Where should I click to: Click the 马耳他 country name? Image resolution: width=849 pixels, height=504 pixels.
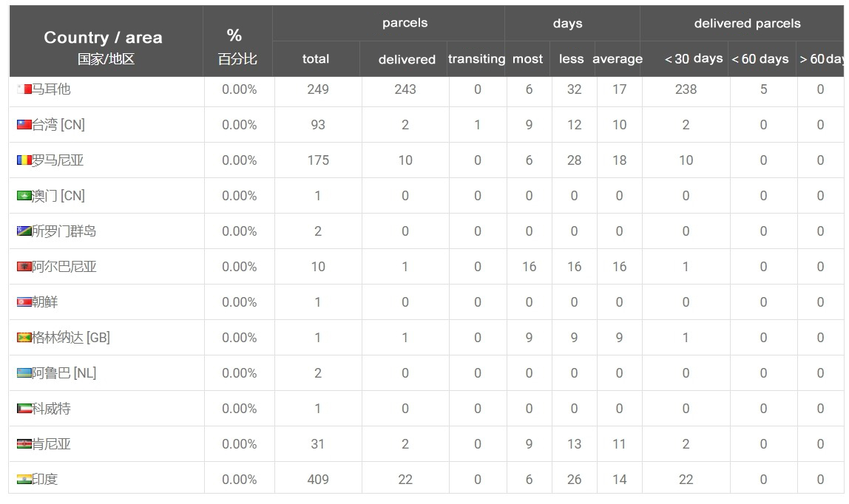tap(52, 89)
